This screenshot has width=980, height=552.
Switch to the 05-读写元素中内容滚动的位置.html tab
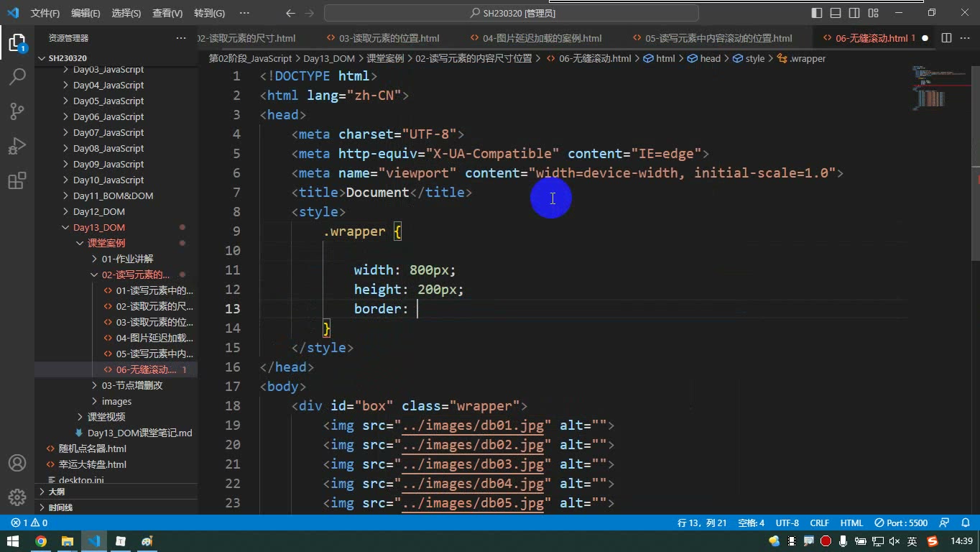coord(718,38)
